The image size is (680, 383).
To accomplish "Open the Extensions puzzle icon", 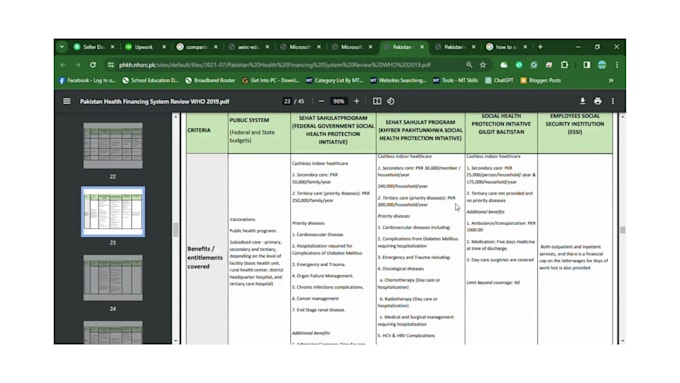I will (564, 65).
